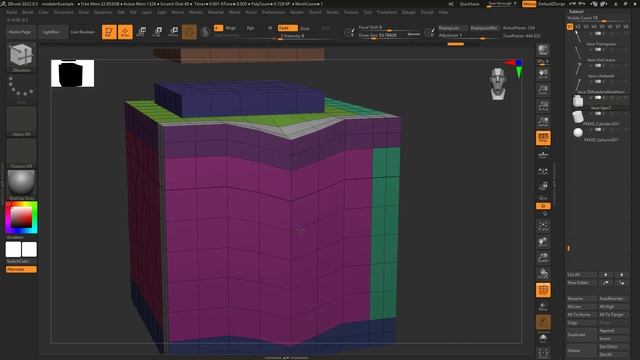This screenshot has height=360, width=640.
Task: Click the black silhouette thumbnail preview
Action: [72, 73]
